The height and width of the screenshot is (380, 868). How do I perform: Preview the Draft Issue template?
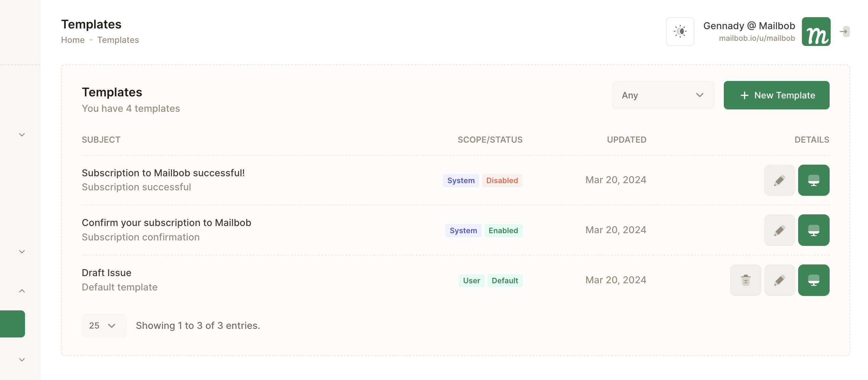tap(814, 280)
